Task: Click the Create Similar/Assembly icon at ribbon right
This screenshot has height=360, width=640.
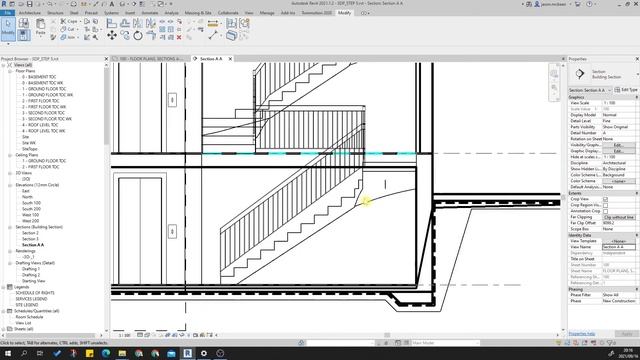Action: pyautogui.click(x=244, y=23)
